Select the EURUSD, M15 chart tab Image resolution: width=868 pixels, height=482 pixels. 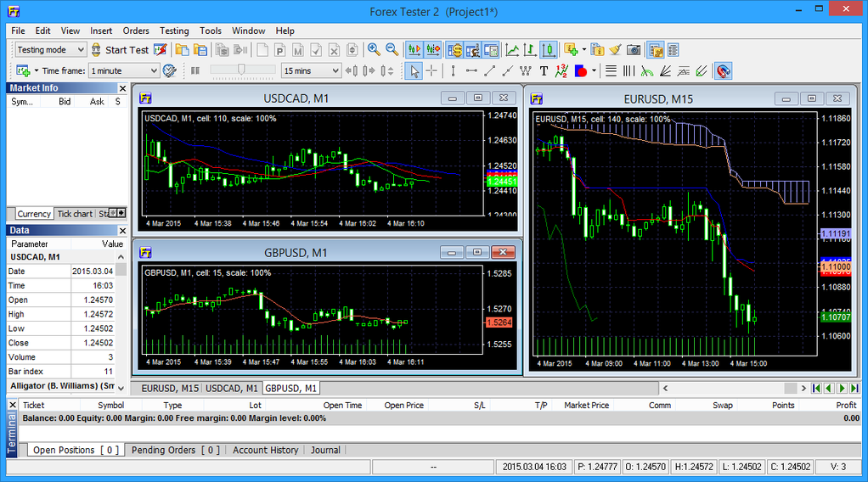[x=170, y=389]
